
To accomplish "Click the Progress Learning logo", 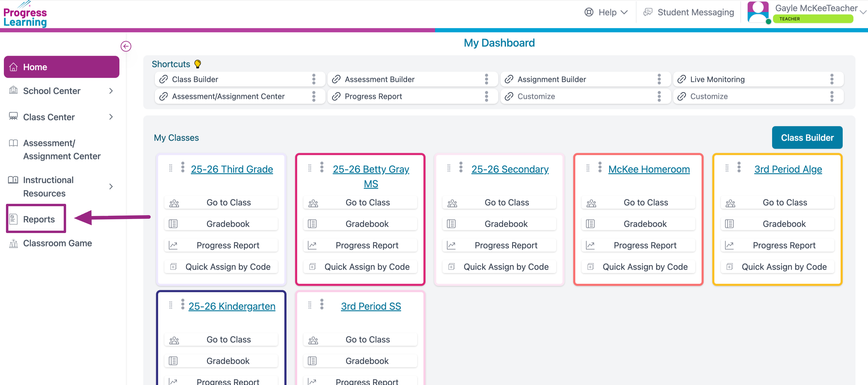I will pos(25,15).
